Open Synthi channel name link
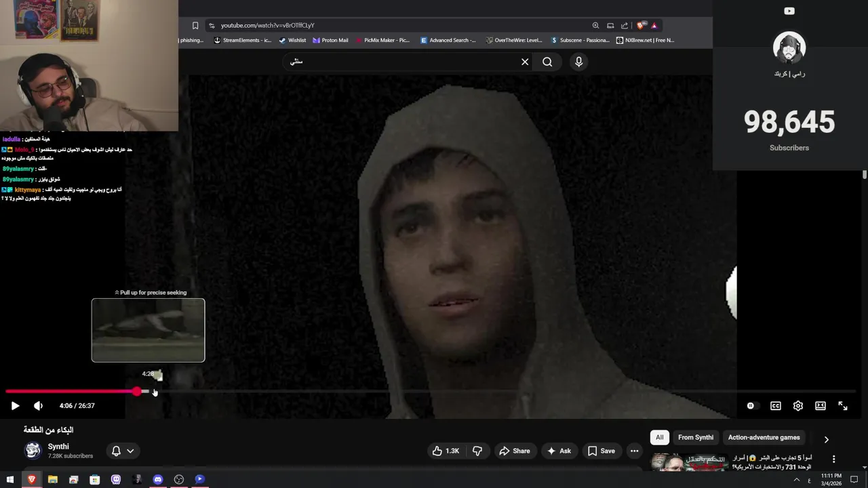The height and width of the screenshot is (488, 868). (58, 447)
